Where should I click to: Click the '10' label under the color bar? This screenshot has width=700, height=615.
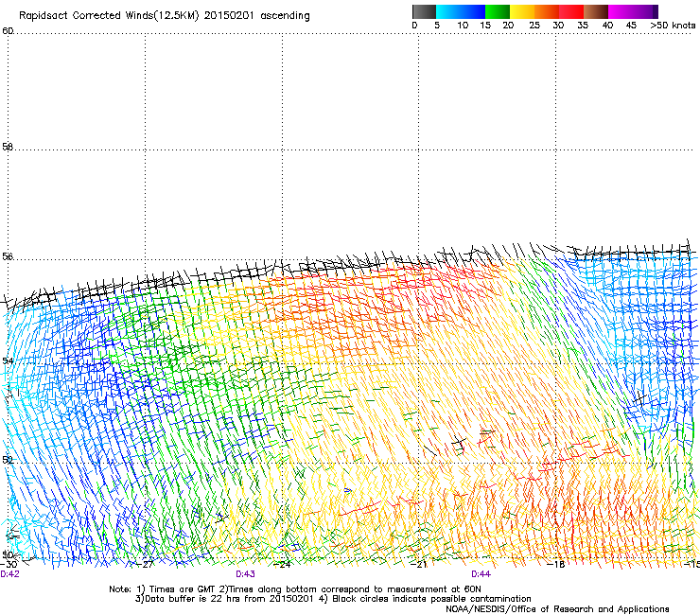click(463, 26)
